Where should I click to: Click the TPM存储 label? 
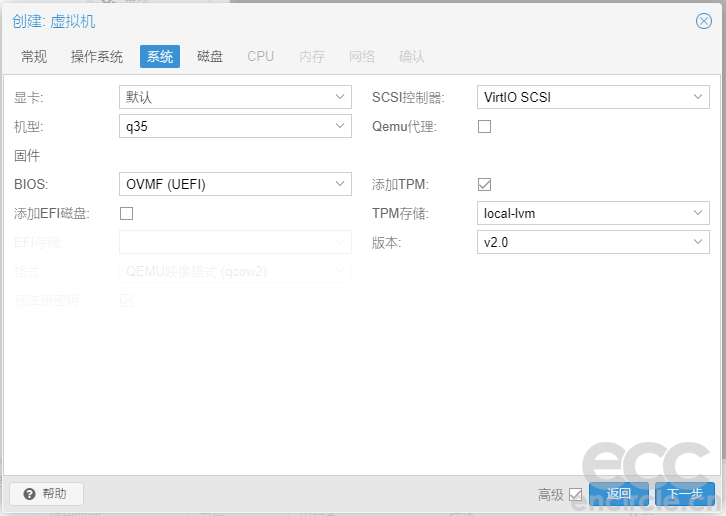pyautogui.click(x=401, y=214)
